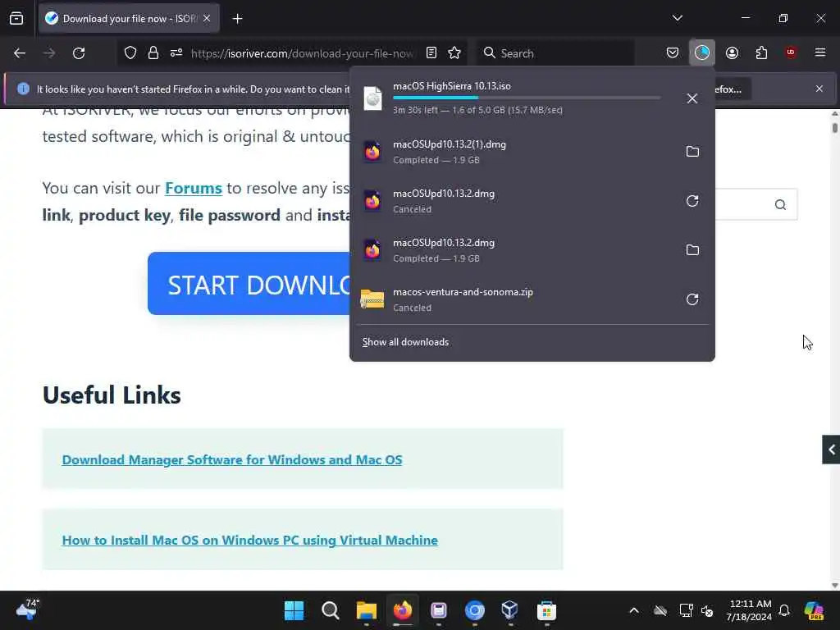Open Firefox View tab list icon
The height and width of the screenshot is (630, 840).
[x=16, y=18]
